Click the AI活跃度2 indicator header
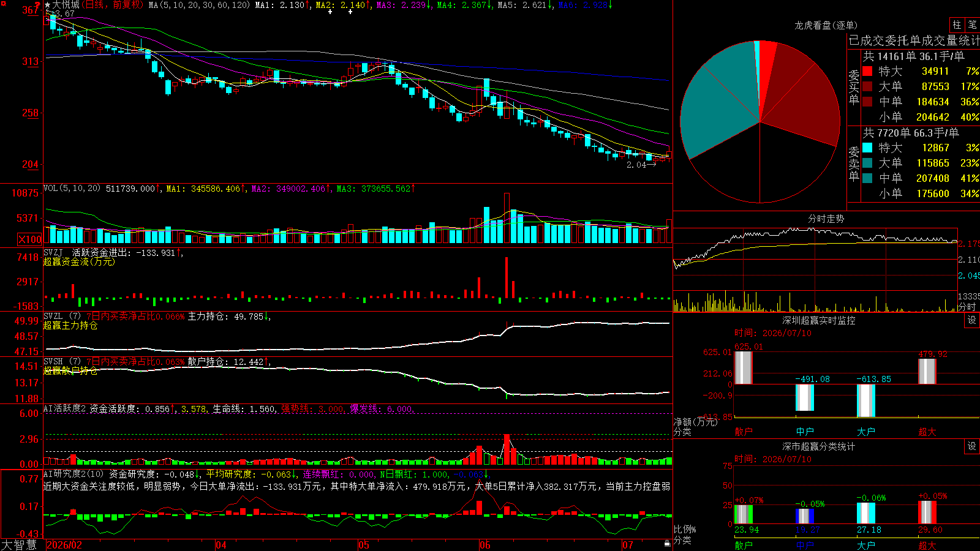Screen dimensions: 980x551 click(65, 408)
